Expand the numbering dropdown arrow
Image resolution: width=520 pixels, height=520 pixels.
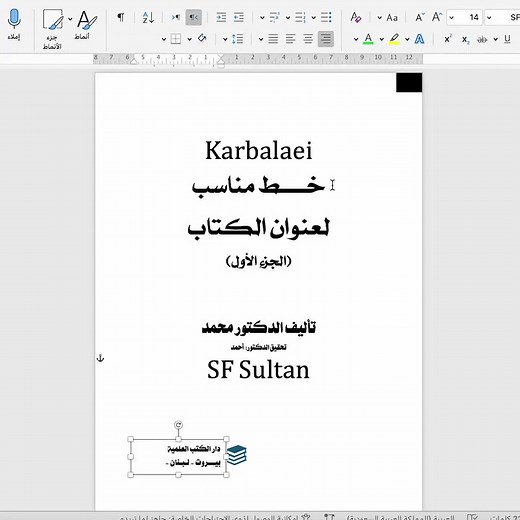(x=288, y=18)
